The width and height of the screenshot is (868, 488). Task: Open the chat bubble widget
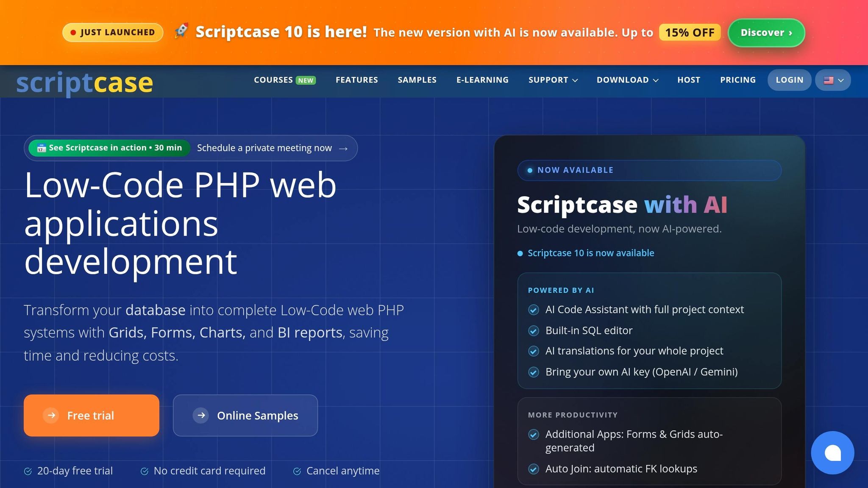[x=832, y=452]
